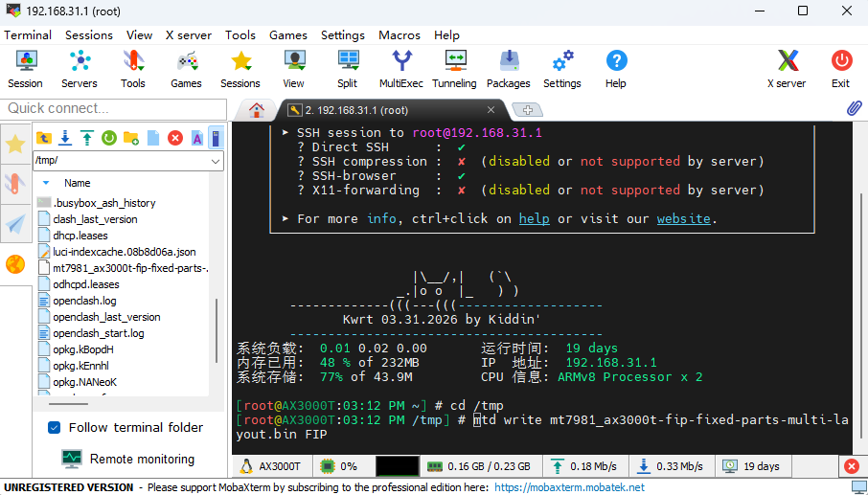
Task: Upload files to current SFTP folder
Action: pos(87,138)
